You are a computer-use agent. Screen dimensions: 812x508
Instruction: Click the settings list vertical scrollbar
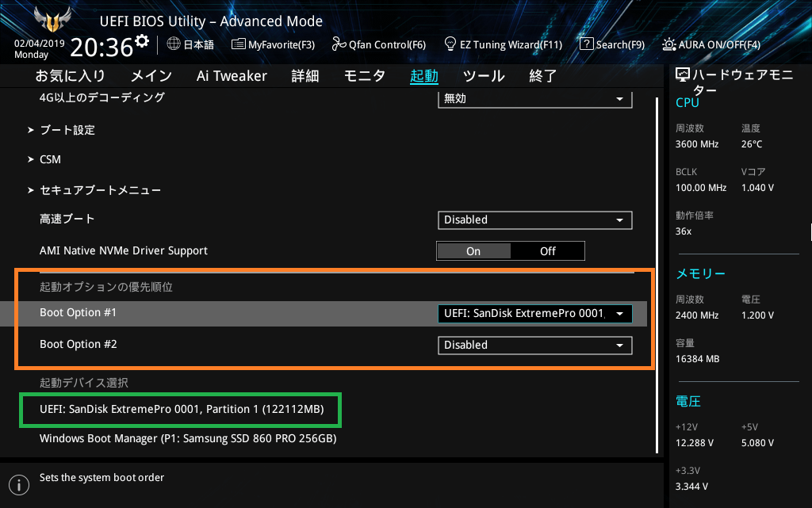pos(657,275)
